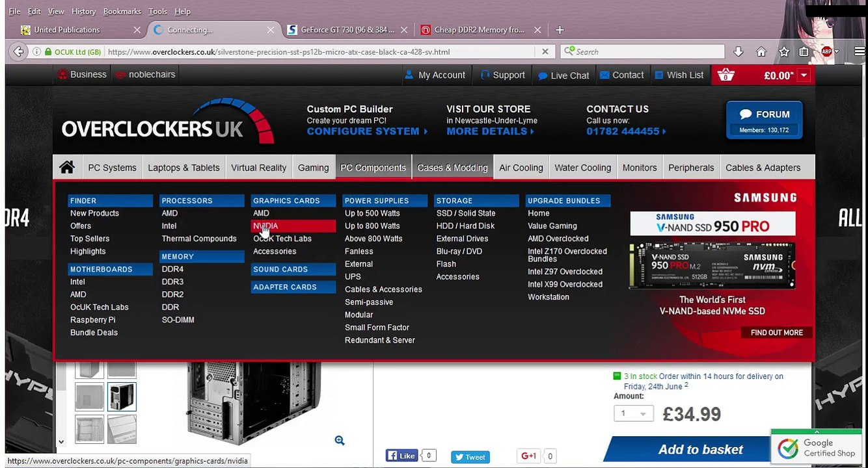
Task: Open the PC Systems navigation item
Action: 113,168
